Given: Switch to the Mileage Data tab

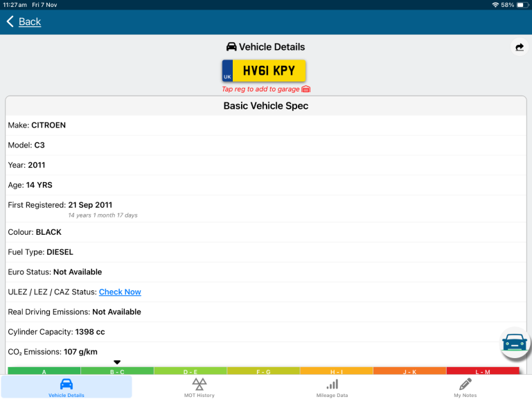Looking at the screenshot, I should pyautogui.click(x=332, y=387).
